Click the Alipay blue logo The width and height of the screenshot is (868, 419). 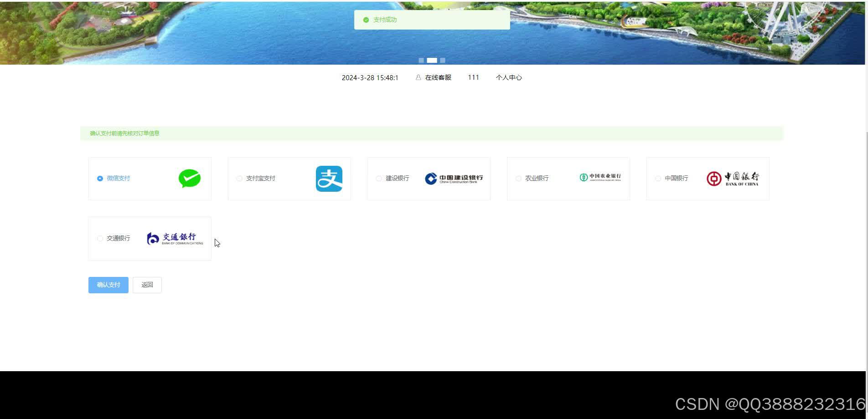[x=329, y=179]
